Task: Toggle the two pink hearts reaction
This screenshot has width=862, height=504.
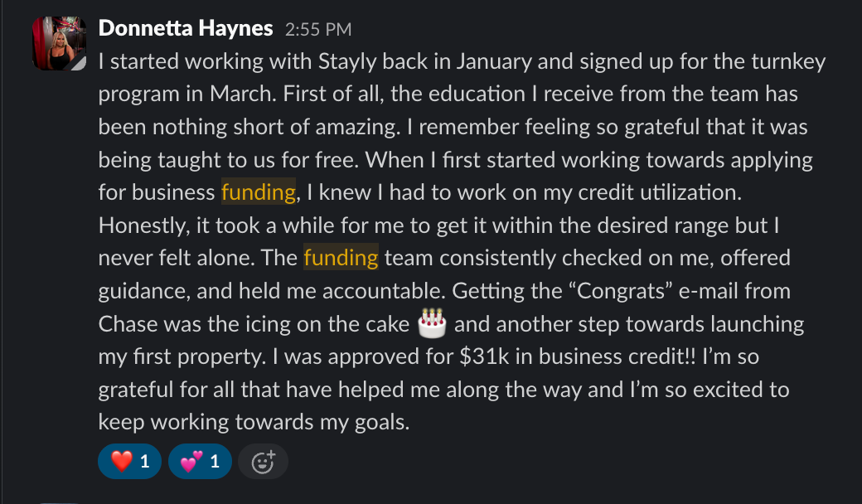Action: (x=200, y=462)
